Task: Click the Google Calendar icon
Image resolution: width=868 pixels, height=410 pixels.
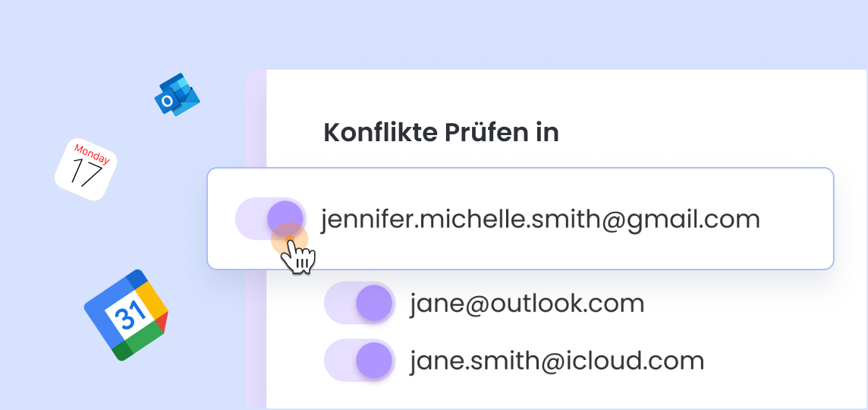Action: (x=125, y=314)
